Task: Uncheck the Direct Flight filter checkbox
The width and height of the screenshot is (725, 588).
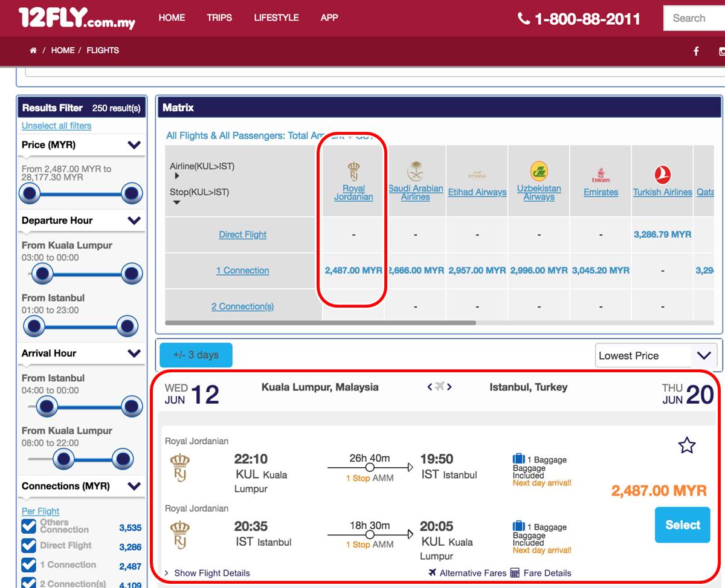Action: (28, 545)
